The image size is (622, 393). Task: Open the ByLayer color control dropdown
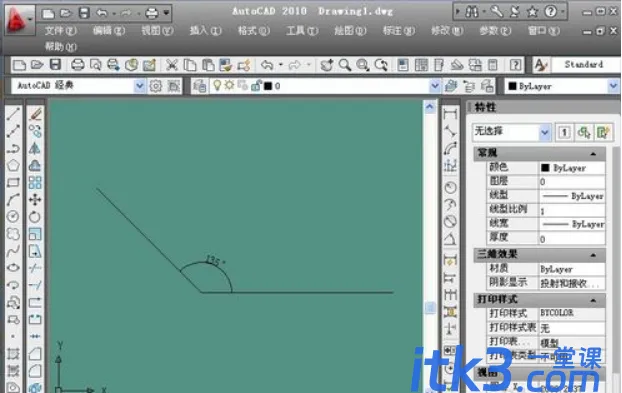[x=613, y=86]
